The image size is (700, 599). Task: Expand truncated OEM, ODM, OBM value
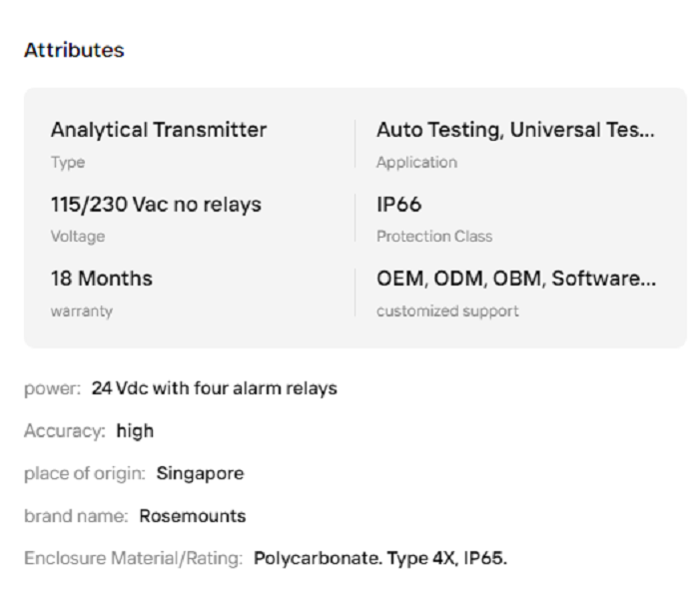click(516, 279)
